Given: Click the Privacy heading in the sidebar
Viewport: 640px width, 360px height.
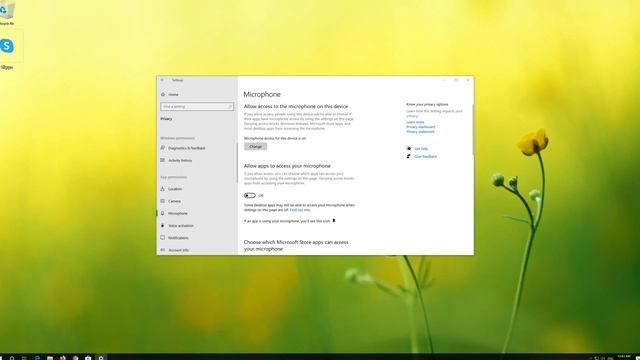Looking at the screenshot, I should 166,119.
